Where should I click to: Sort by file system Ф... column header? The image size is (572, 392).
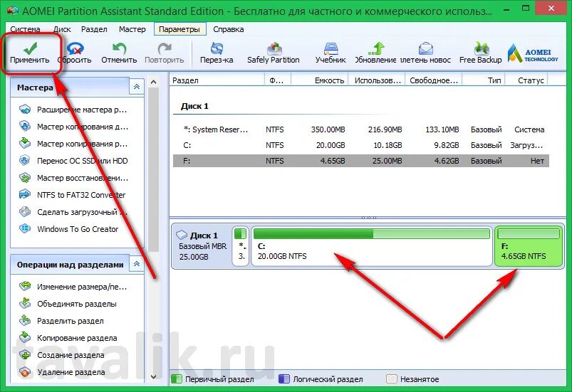click(x=278, y=80)
